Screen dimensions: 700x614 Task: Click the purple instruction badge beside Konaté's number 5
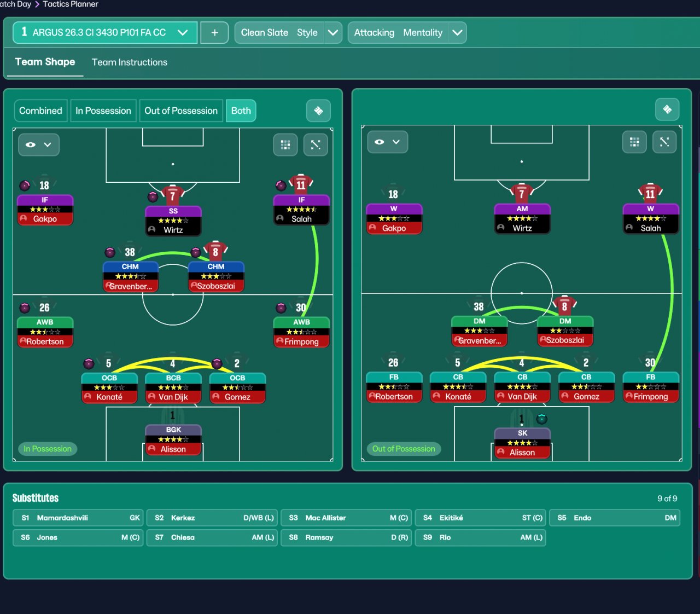click(x=89, y=363)
